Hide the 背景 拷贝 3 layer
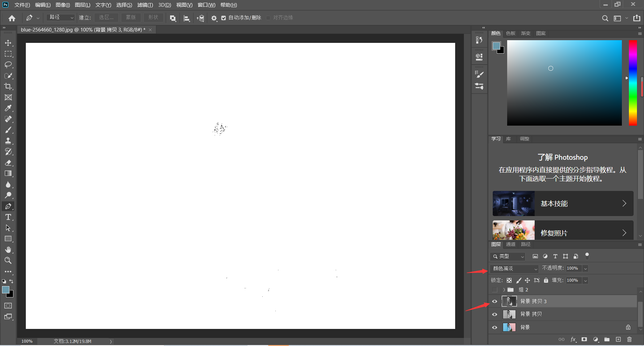The height and width of the screenshot is (346, 644). [495, 301]
